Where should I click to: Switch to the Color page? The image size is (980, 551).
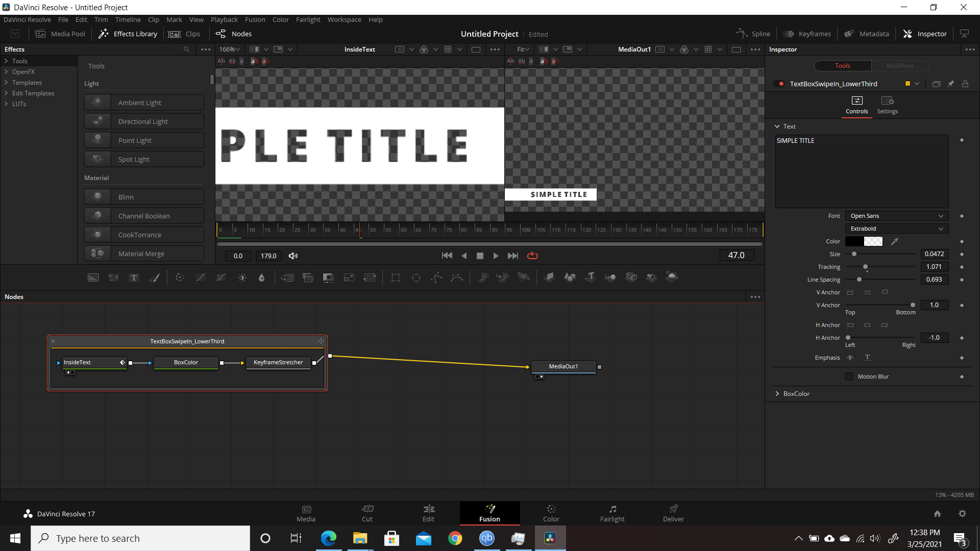point(551,513)
